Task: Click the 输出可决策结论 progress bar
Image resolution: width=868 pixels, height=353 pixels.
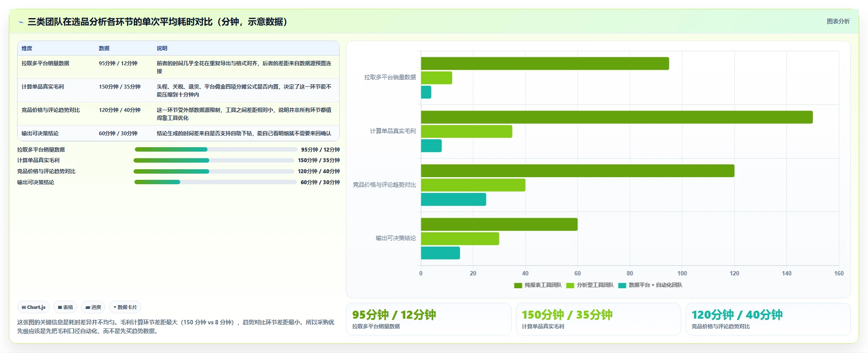Action: 215,182
